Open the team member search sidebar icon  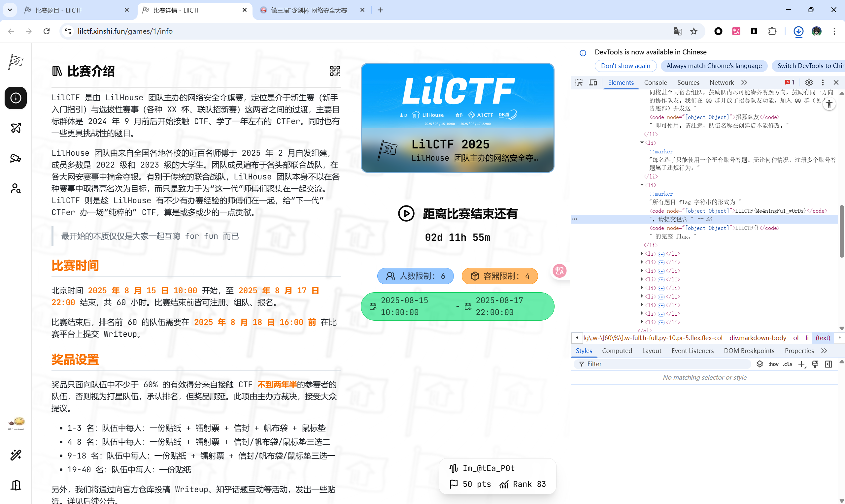click(x=16, y=188)
